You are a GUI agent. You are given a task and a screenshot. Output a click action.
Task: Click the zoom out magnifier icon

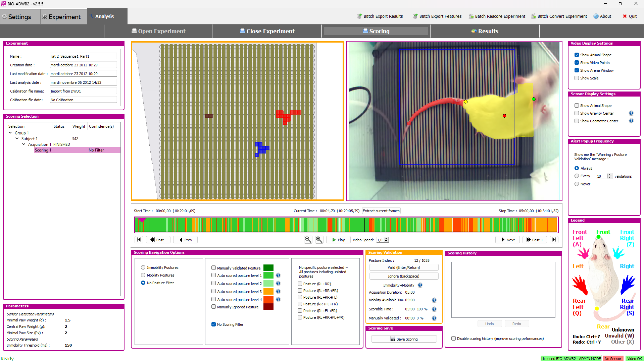(308, 240)
